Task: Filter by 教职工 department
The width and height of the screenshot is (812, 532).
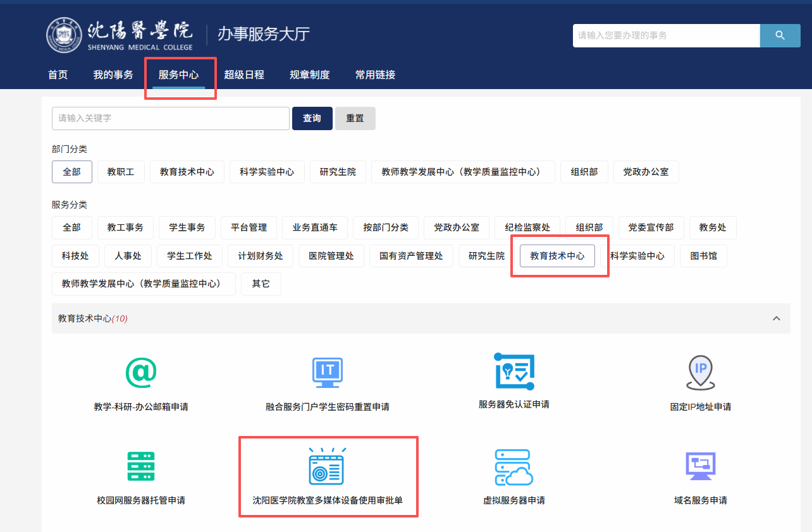Action: pyautogui.click(x=121, y=172)
